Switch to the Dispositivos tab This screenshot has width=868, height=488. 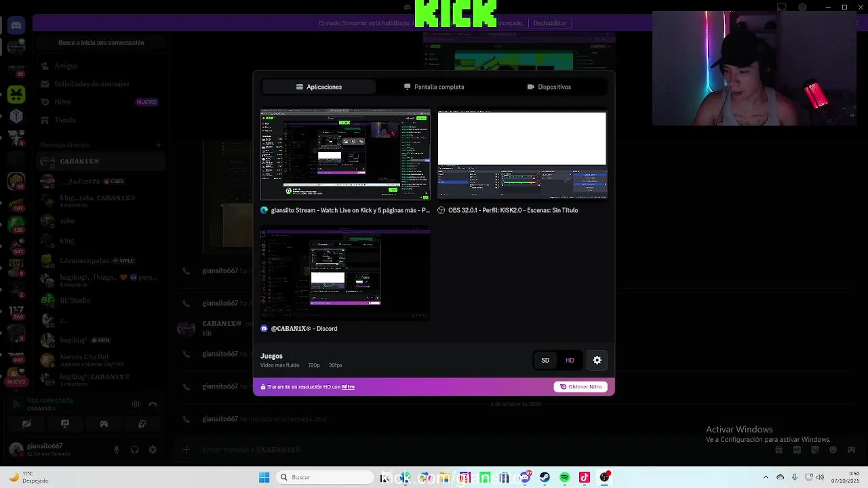point(549,87)
